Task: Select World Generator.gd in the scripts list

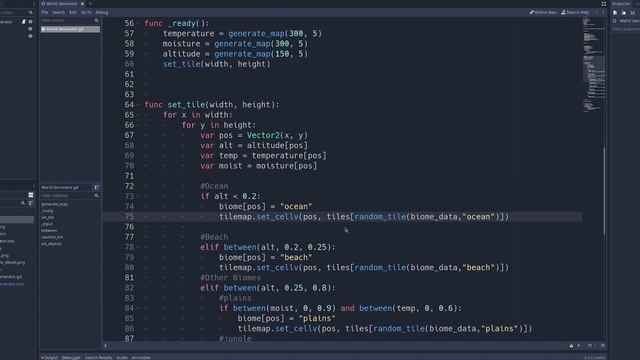Action: [70, 29]
